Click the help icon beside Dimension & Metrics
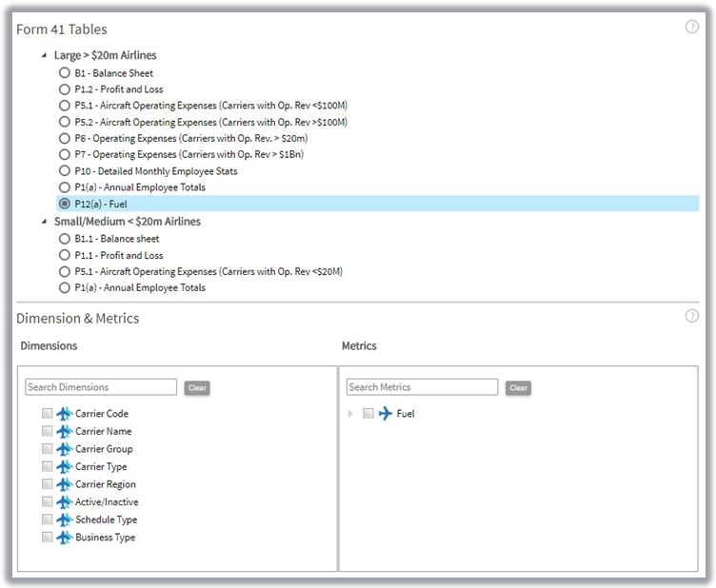Image resolution: width=716 pixels, height=588 pixels. pyautogui.click(x=692, y=316)
